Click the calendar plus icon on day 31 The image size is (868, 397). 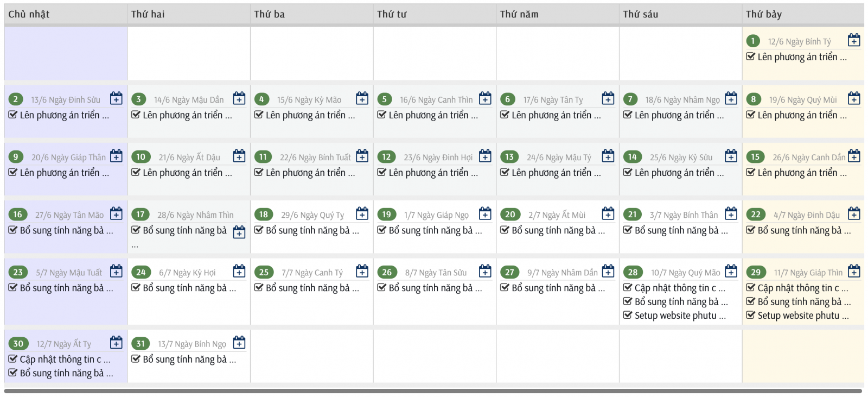pos(239,343)
